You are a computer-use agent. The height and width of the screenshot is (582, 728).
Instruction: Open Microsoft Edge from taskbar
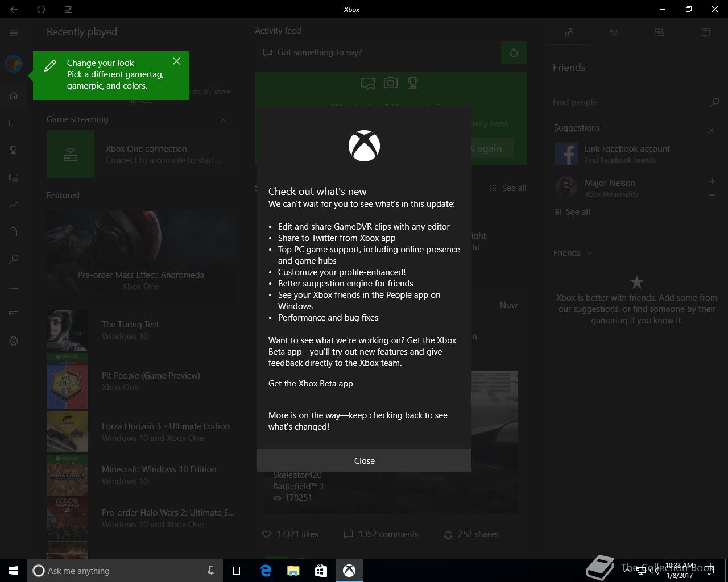tap(266, 571)
